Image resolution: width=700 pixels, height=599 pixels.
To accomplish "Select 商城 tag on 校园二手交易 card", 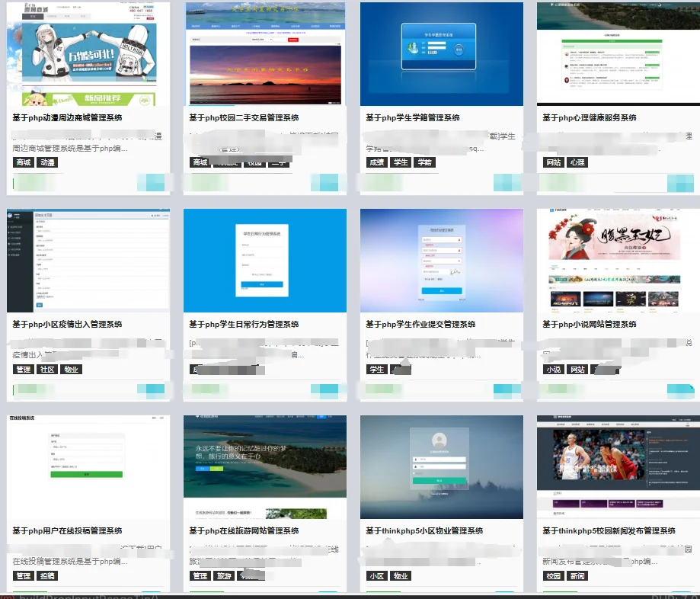I will coord(200,162).
